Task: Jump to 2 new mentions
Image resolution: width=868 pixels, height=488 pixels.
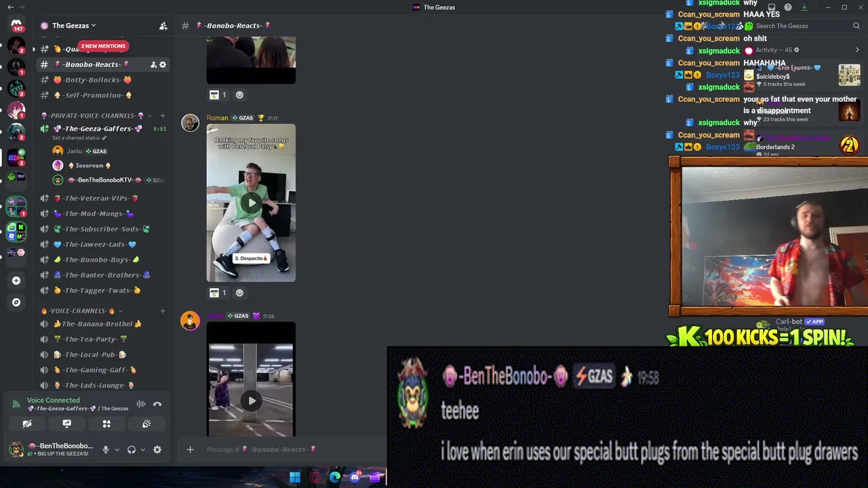Action: pyautogui.click(x=103, y=46)
